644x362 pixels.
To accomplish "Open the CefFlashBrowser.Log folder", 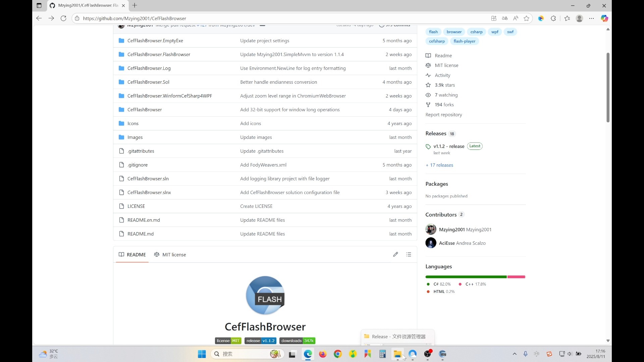I will [149, 68].
